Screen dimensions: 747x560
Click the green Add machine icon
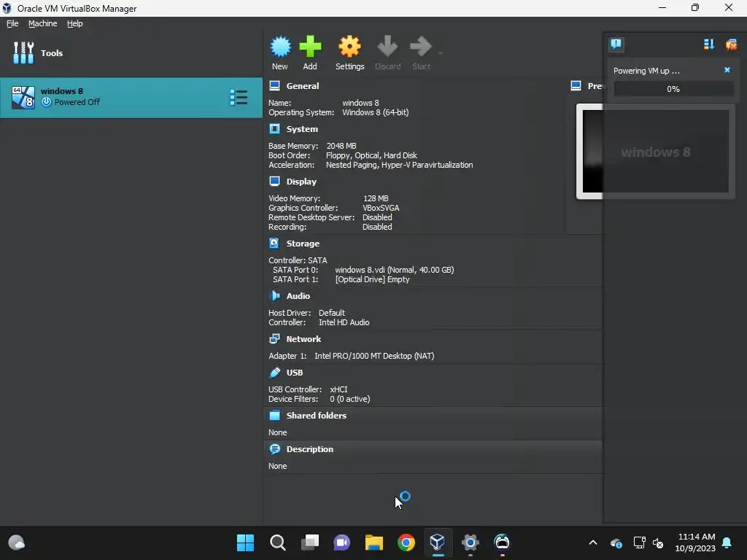click(310, 47)
